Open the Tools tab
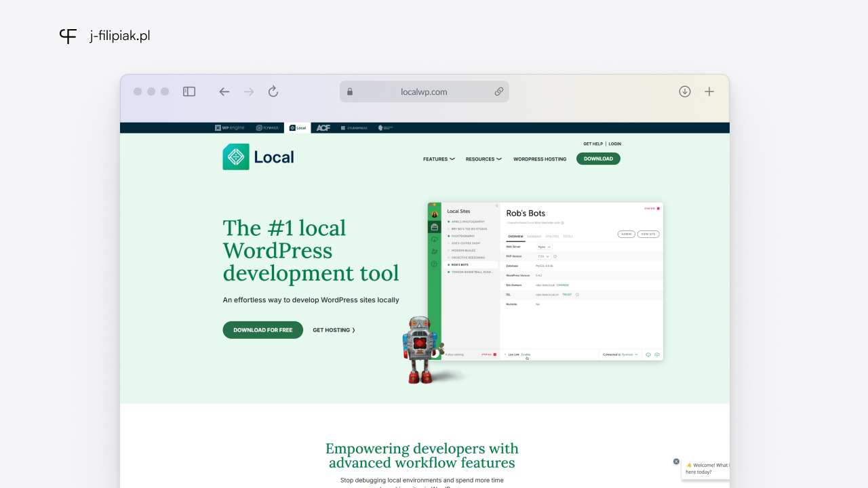868x488 pixels. (x=568, y=237)
